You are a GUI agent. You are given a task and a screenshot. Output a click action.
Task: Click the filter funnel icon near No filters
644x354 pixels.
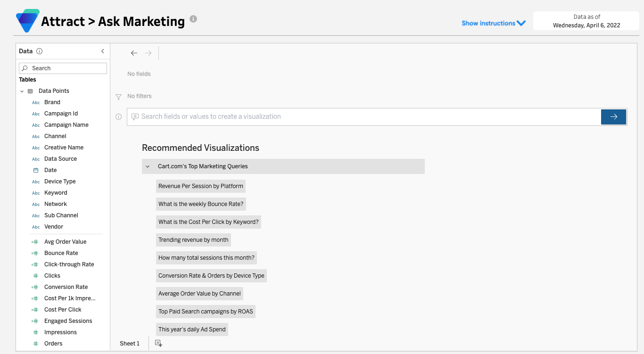(x=118, y=96)
